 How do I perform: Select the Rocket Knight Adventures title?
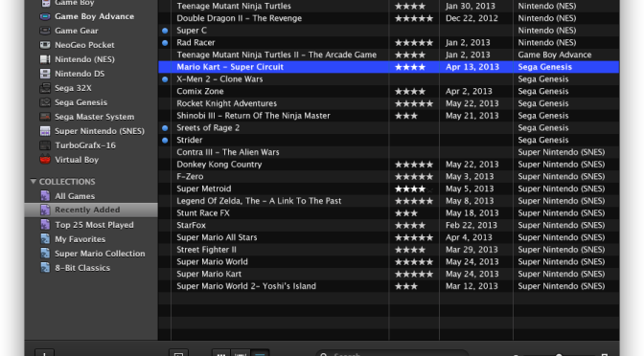227,103
